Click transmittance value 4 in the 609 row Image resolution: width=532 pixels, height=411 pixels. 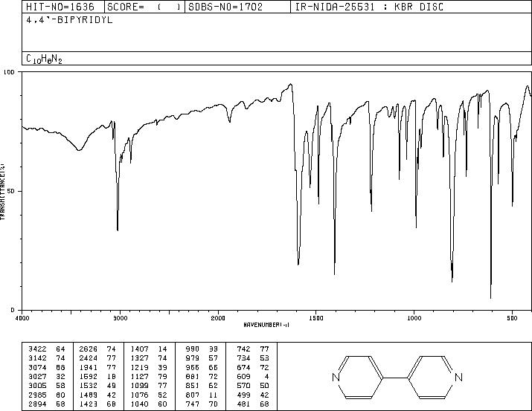click(x=266, y=376)
